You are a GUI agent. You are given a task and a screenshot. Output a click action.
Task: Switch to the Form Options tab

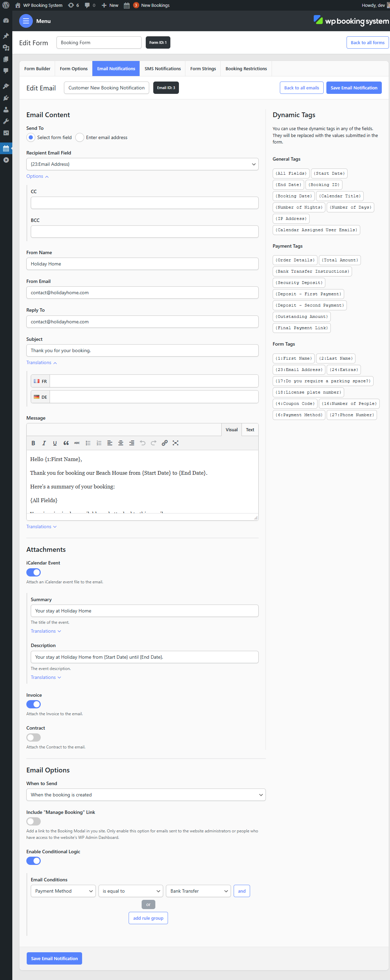click(74, 69)
